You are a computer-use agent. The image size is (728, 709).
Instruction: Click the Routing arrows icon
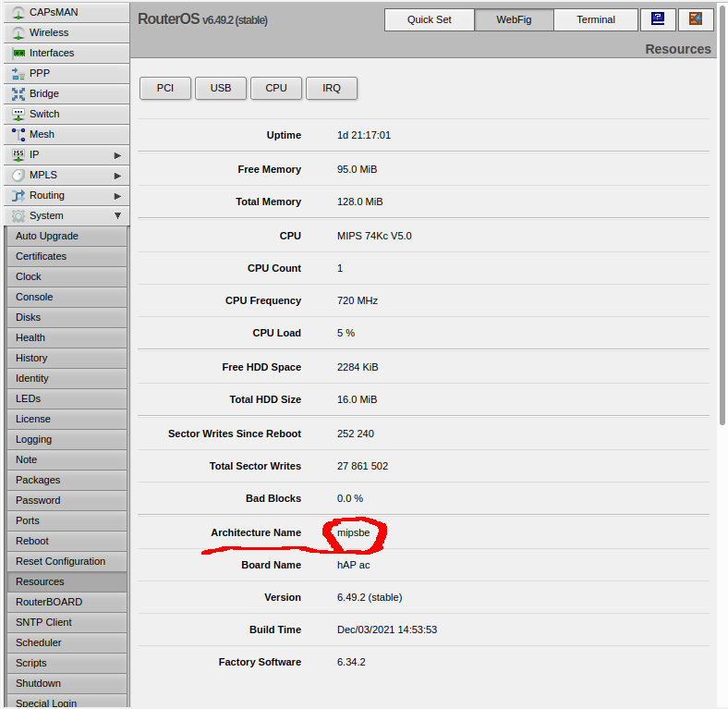tap(18, 196)
